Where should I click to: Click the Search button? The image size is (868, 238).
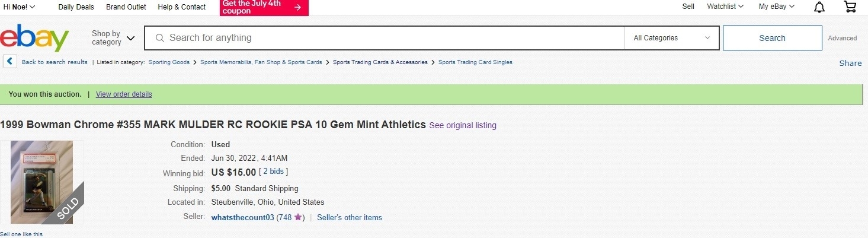773,38
